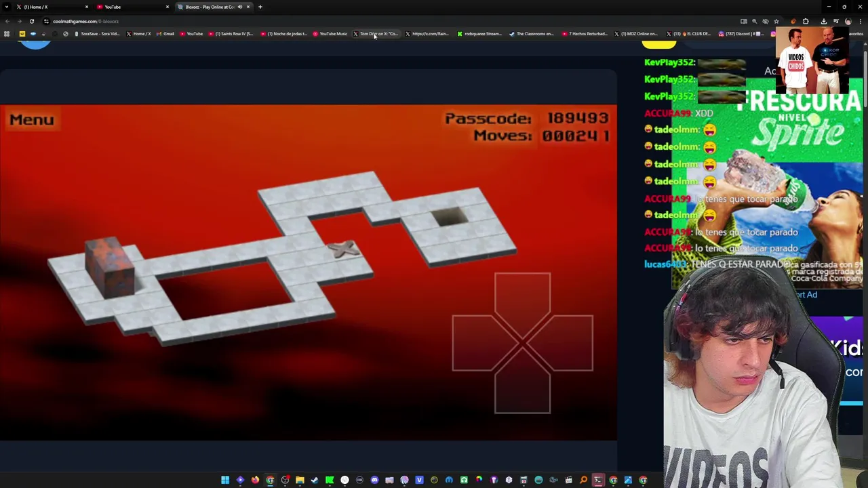The height and width of the screenshot is (488, 868).
Task: Open the rodsquaree Stream bookmark
Action: coord(479,34)
